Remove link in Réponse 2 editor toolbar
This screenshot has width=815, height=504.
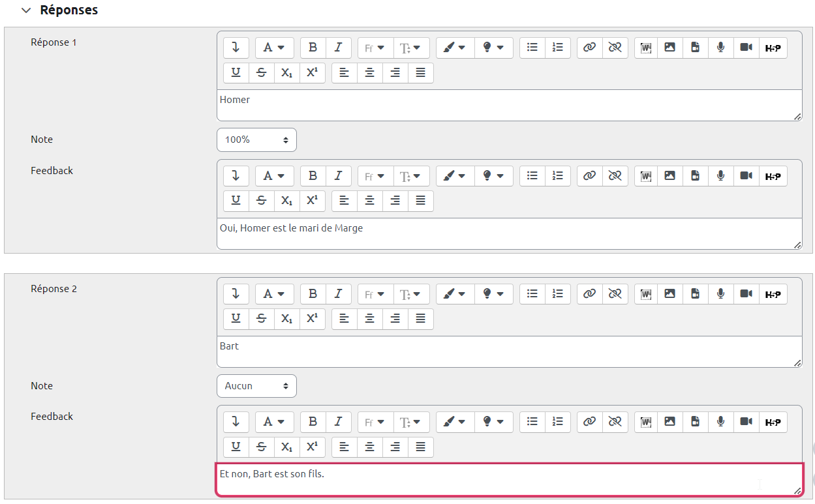pos(615,294)
